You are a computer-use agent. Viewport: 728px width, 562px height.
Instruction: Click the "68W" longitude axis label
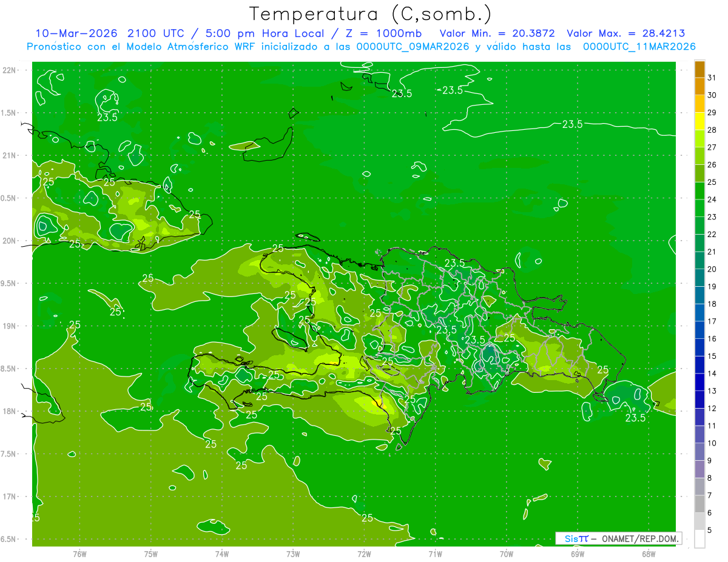coord(649,554)
